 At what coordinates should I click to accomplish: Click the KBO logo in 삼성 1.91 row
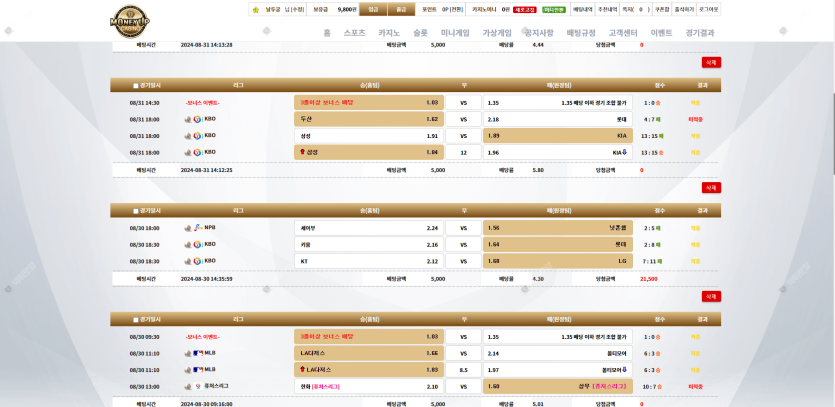click(198, 136)
